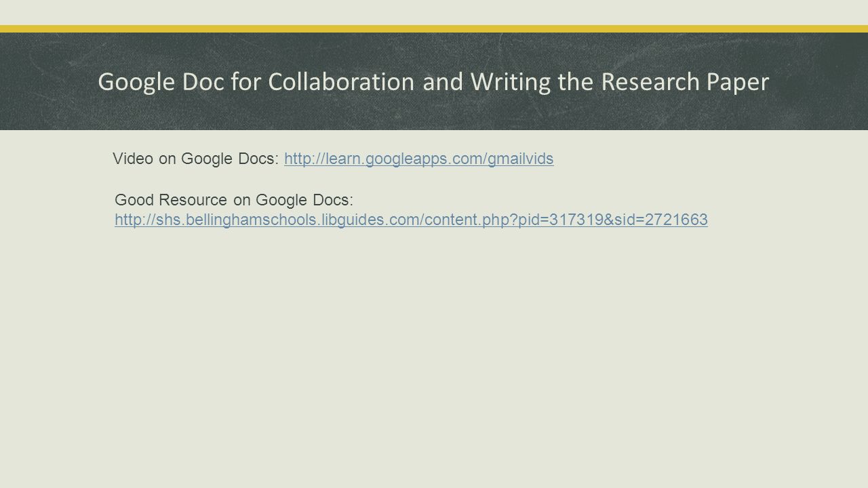Click the 'Good Resource on Google Docs:' text
The width and height of the screenshot is (868, 488).
(x=234, y=200)
